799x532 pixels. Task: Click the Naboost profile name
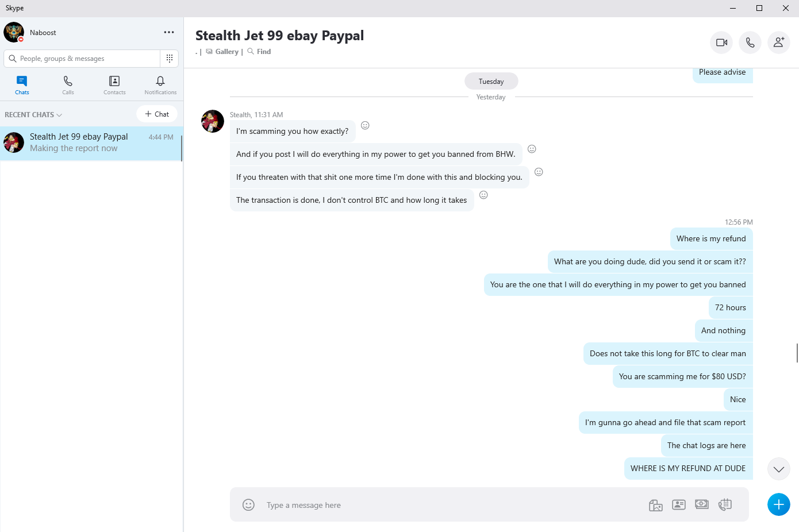coord(43,33)
